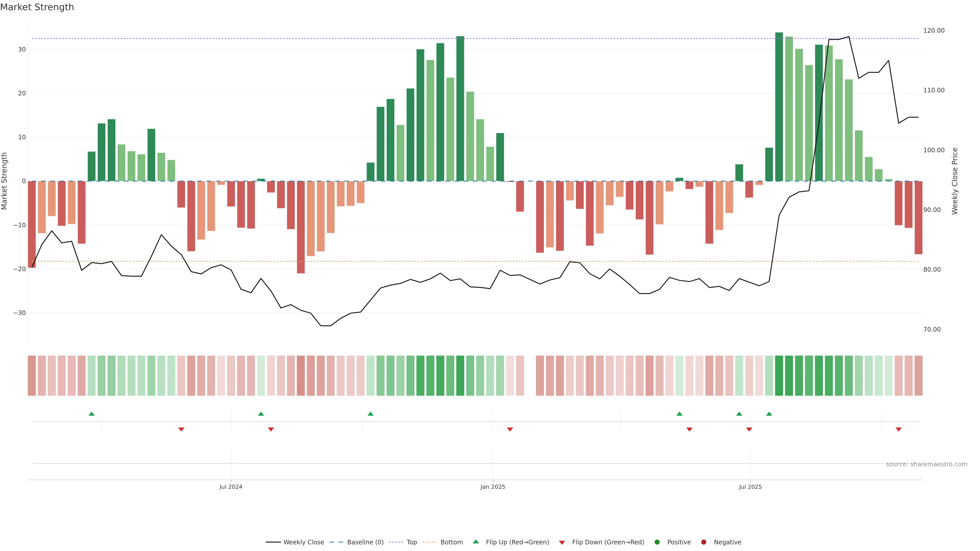Image resolution: width=980 pixels, height=551 pixels.
Task: Click the first green flip-up triangle marker
Action: point(91,414)
